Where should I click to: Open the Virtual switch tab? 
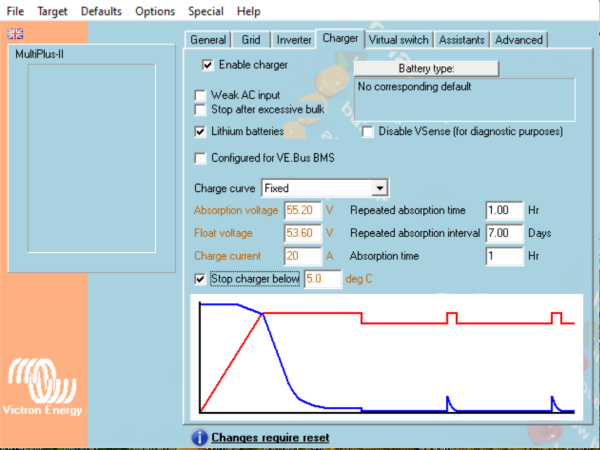(398, 40)
